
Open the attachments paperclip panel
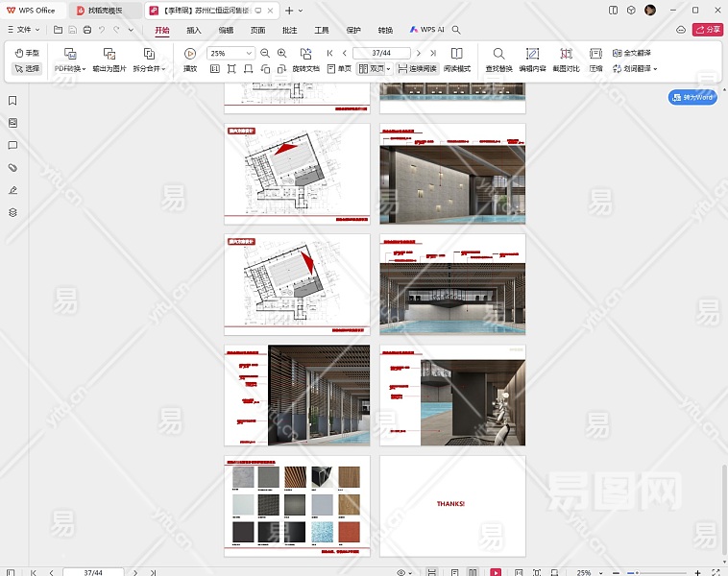[x=12, y=168]
